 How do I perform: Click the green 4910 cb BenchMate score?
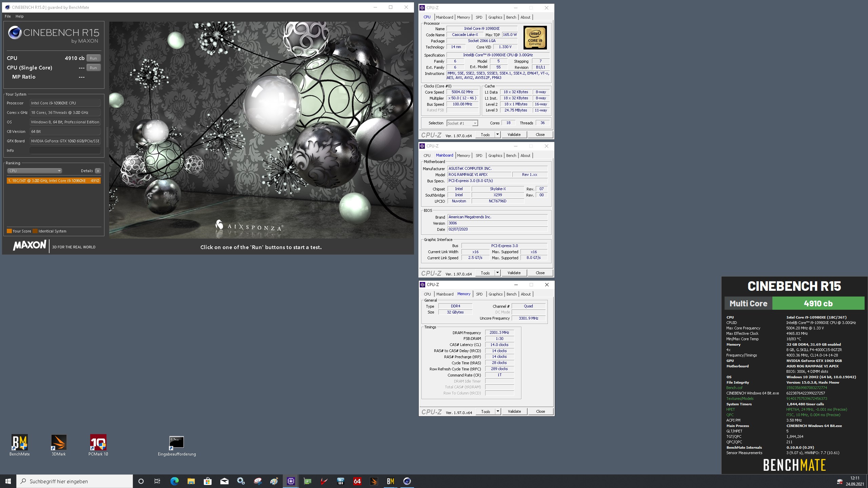tap(818, 303)
